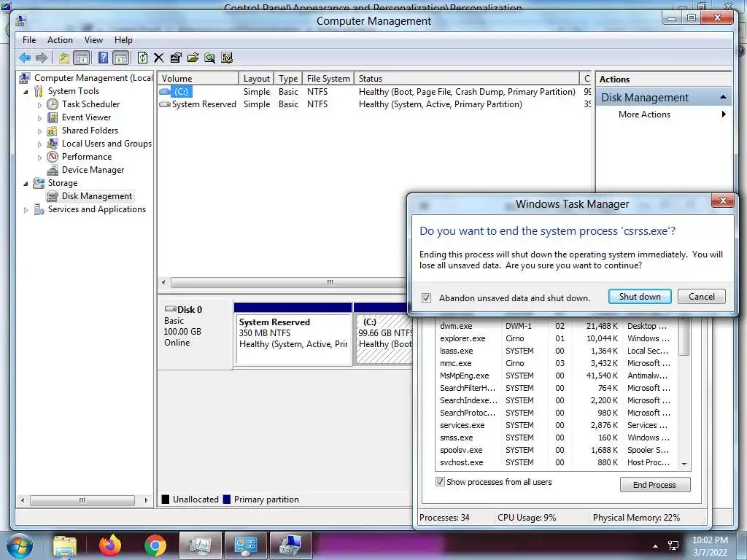Toggle Show processes from all users checkbox
The width and height of the screenshot is (747, 560).
(440, 481)
